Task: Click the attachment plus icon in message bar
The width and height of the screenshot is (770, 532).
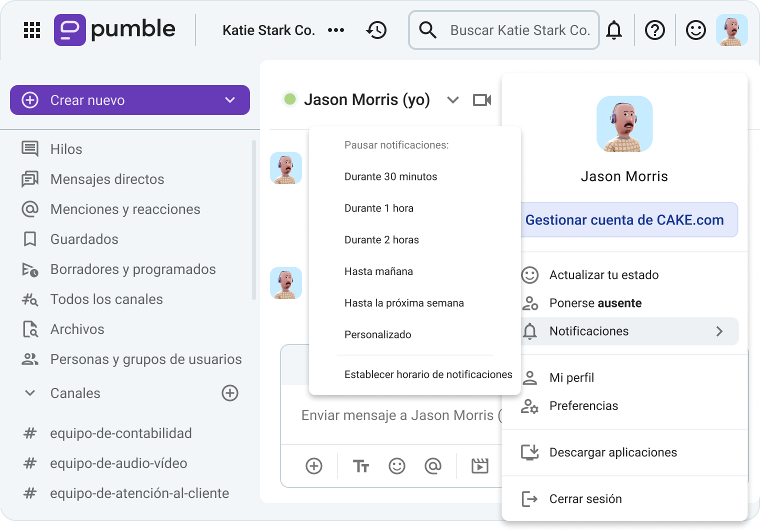Action: click(313, 465)
